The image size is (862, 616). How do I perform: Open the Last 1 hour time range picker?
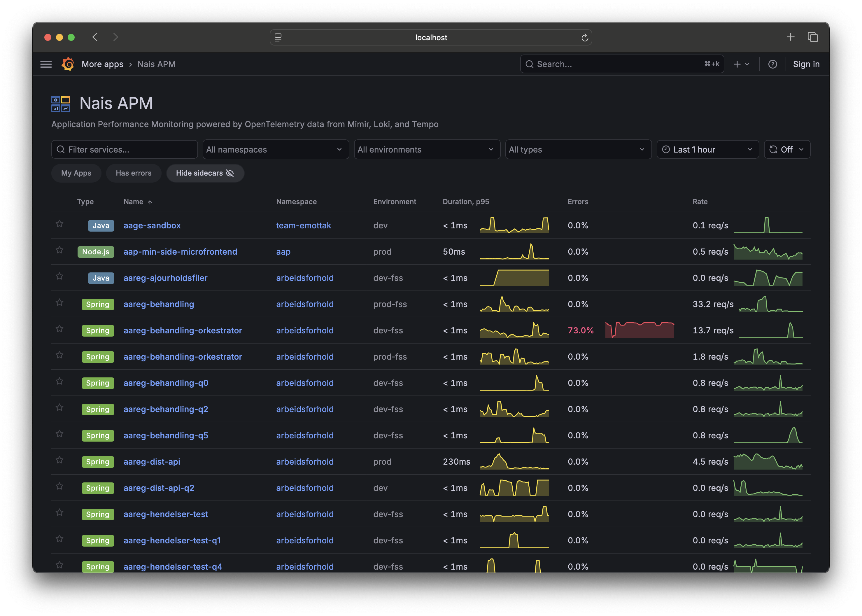pos(707,149)
